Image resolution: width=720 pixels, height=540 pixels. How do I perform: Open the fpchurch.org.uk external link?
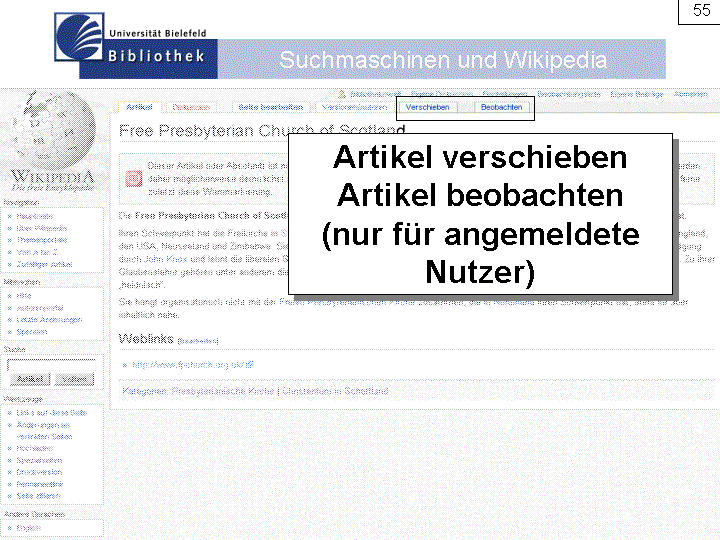(x=193, y=365)
